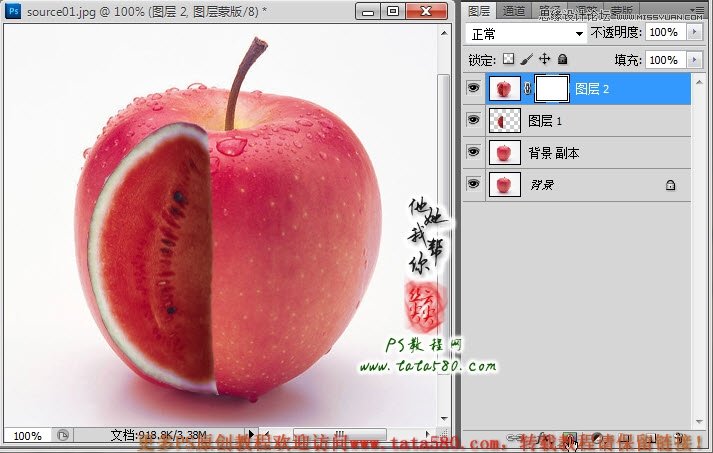Image resolution: width=713 pixels, height=453 pixels.
Task: Select layer named 背景 副本
Action: click(x=553, y=153)
